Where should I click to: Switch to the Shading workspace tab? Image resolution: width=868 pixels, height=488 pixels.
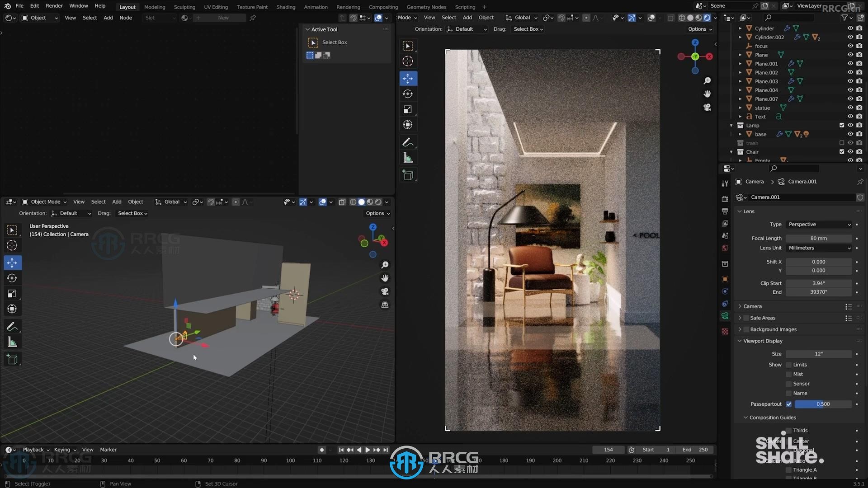(286, 7)
